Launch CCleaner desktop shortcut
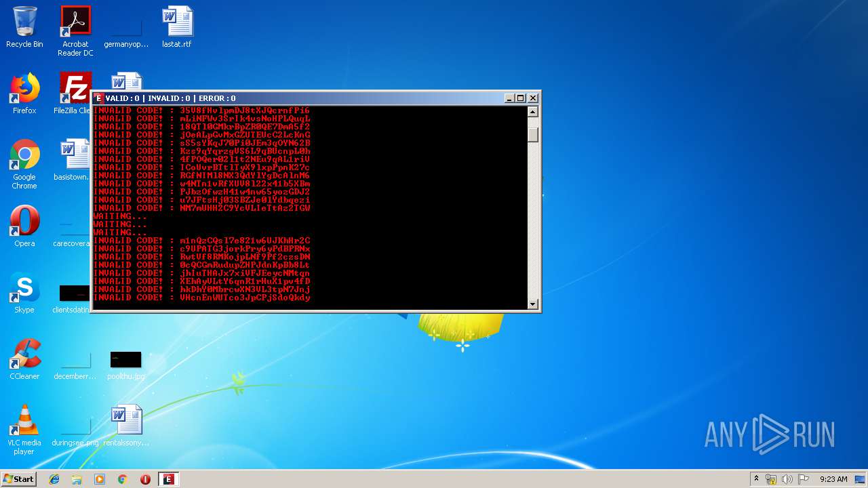 click(x=24, y=359)
